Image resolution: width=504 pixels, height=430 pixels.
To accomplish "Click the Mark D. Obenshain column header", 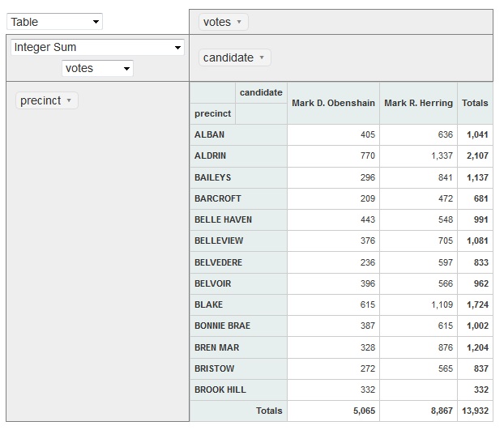I will coord(333,103).
